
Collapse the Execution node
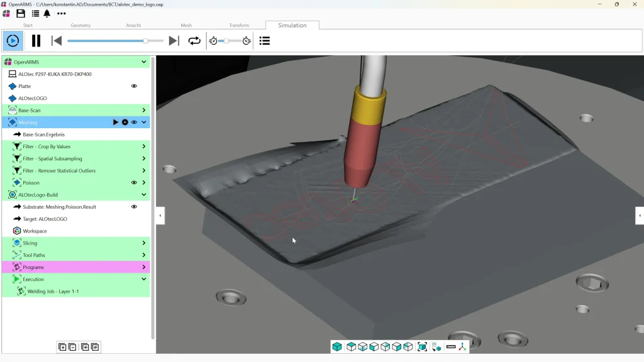(144, 279)
